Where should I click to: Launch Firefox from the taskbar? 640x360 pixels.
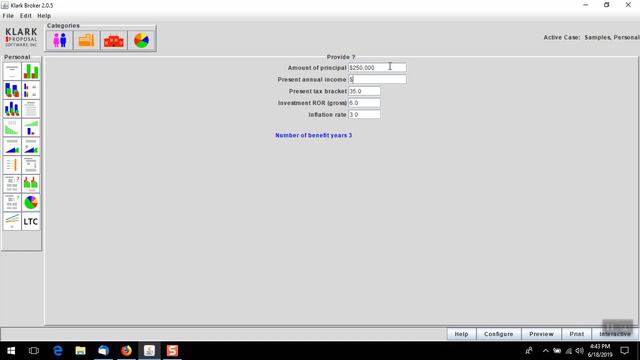click(126, 351)
